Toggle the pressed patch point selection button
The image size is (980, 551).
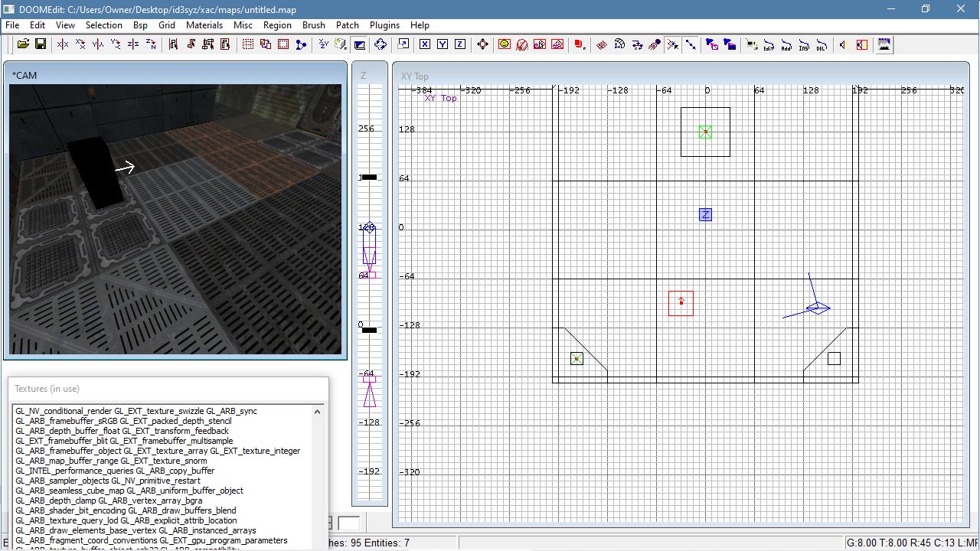tap(673, 44)
